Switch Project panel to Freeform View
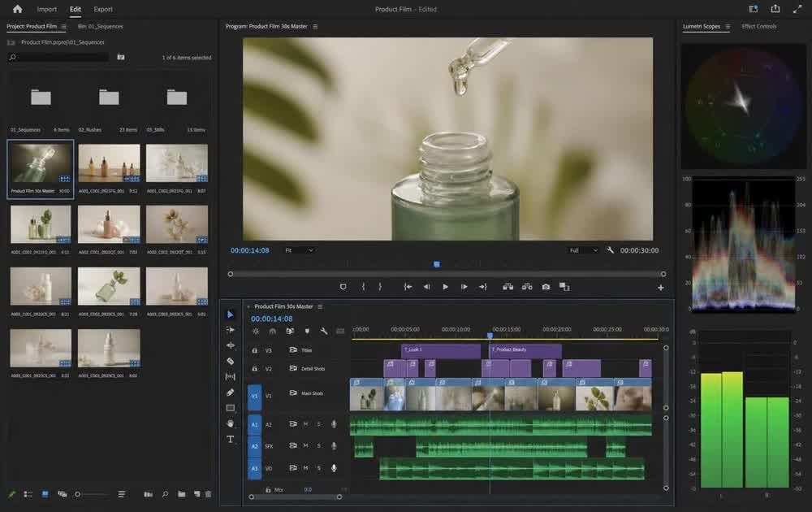Viewport: 812px width, 512px height. 63,494
